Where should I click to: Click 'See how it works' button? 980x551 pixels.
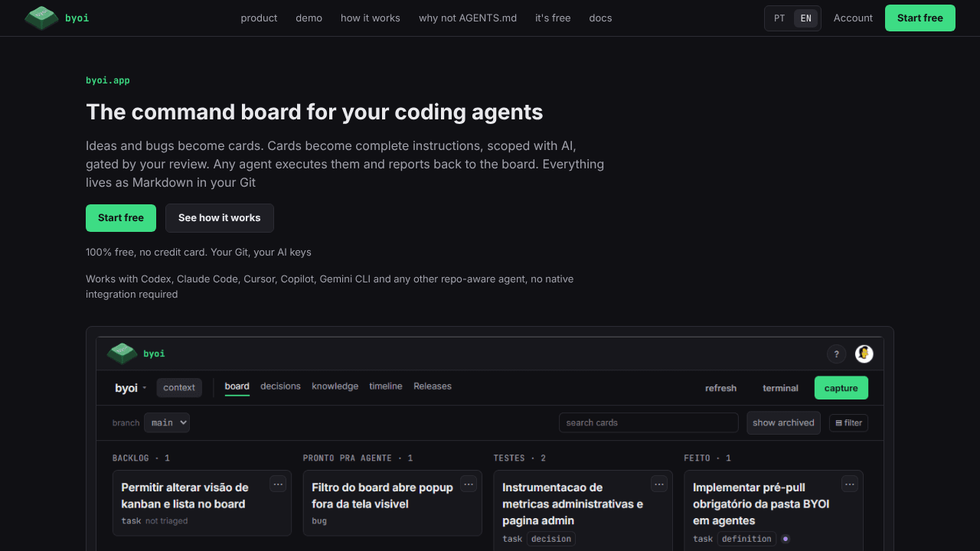point(220,218)
